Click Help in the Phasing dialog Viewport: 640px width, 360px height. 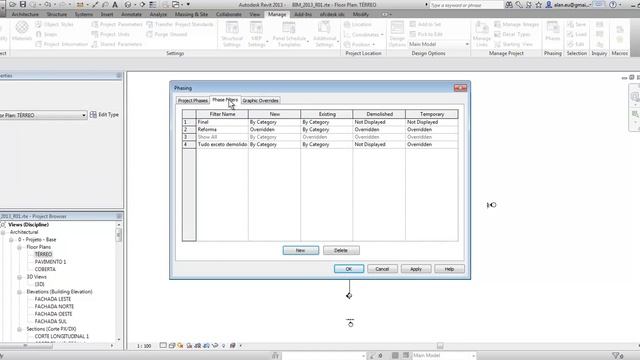[x=449, y=269]
